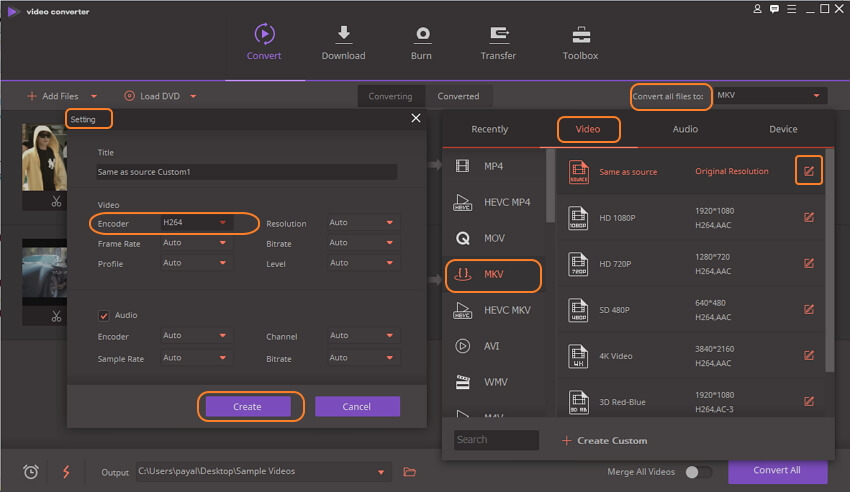Uncheck the Audio checkbox
Viewport: 850px width, 492px height.
coord(103,315)
